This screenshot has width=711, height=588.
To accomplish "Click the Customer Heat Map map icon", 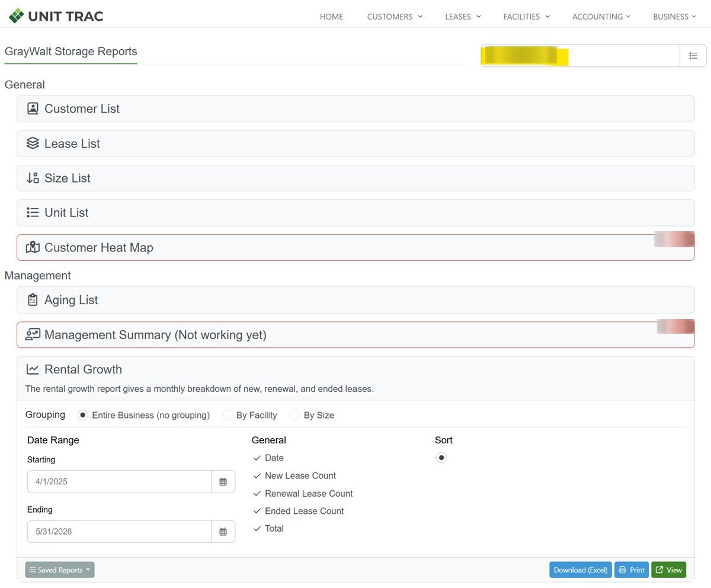I will (33, 247).
